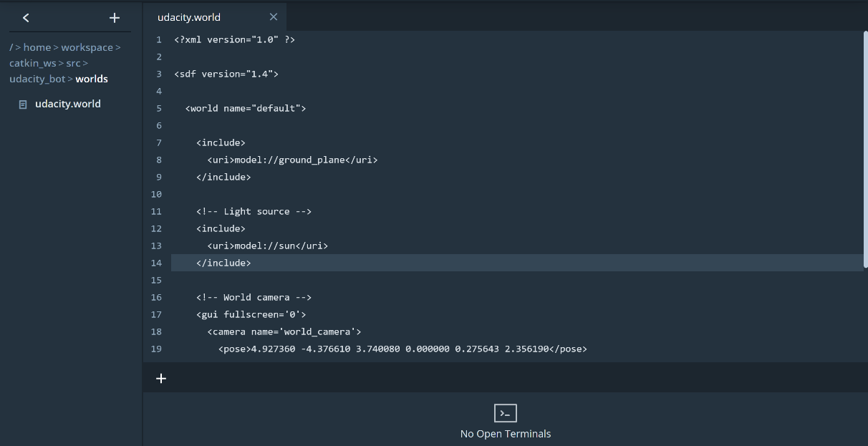Open udacity_bot folder in breadcrumb
868x446 pixels.
click(x=37, y=79)
